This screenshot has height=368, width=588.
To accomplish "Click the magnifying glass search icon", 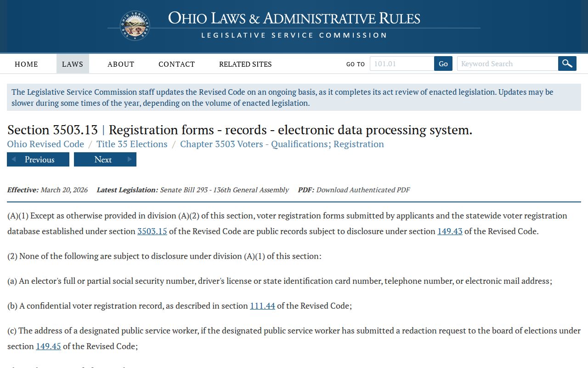I will click(x=567, y=63).
